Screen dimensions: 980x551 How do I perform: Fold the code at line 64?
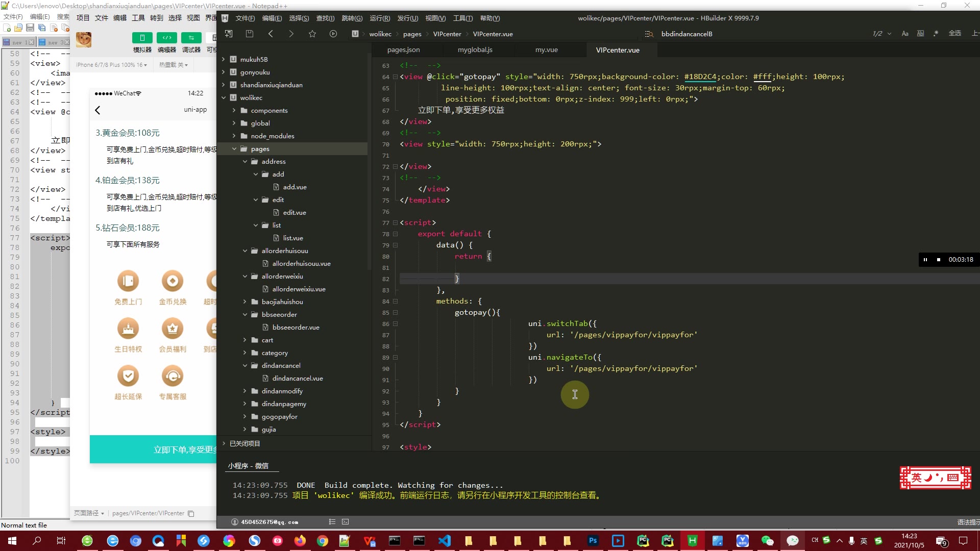395,77
